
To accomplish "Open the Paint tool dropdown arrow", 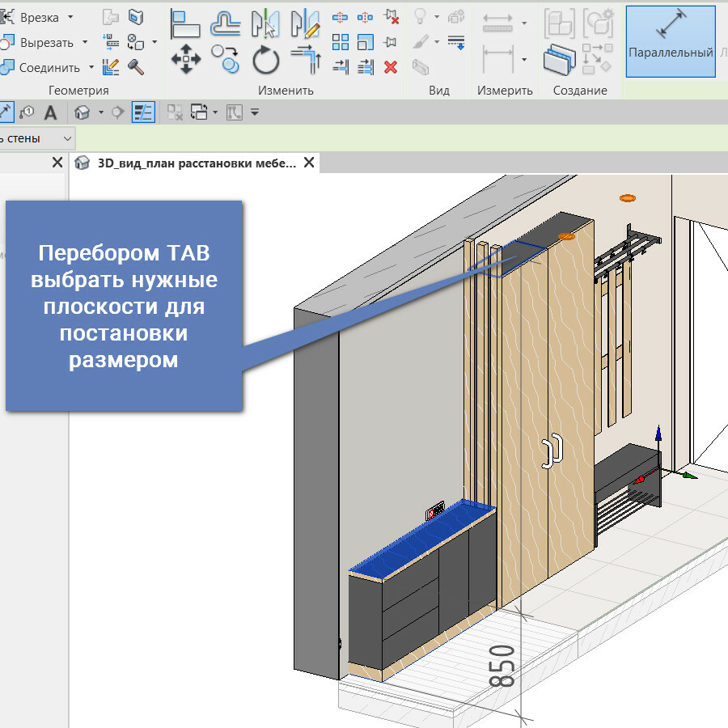I will (154, 42).
